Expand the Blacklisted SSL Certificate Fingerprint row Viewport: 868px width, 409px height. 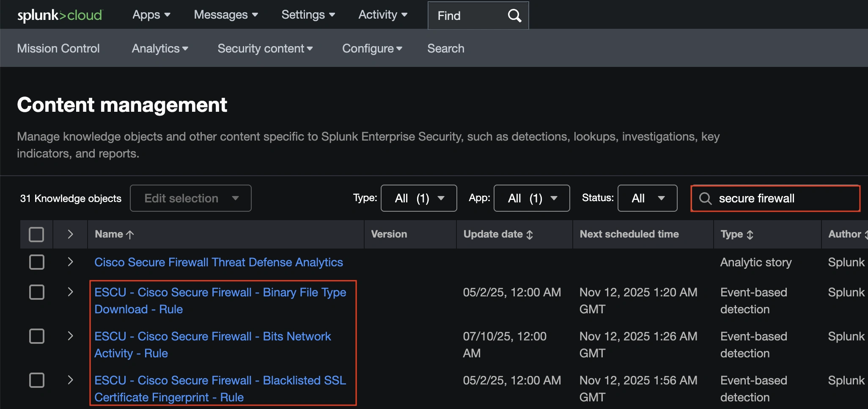[70, 380]
